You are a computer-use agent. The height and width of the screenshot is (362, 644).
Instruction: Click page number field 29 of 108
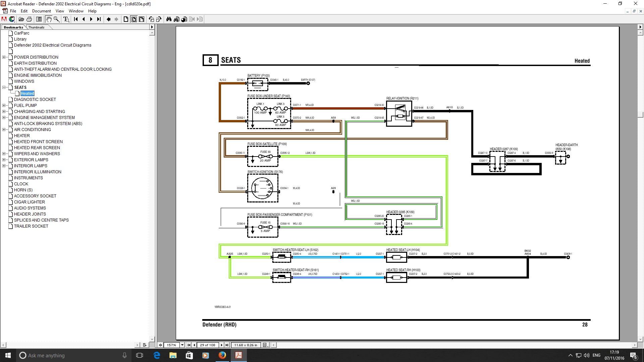coord(208,345)
